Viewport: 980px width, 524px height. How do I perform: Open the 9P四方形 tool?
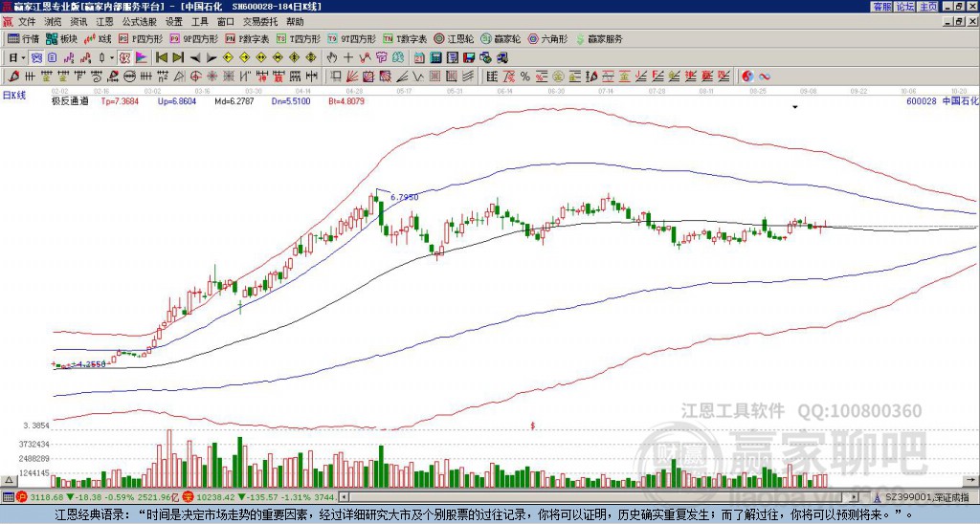pyautogui.click(x=194, y=38)
